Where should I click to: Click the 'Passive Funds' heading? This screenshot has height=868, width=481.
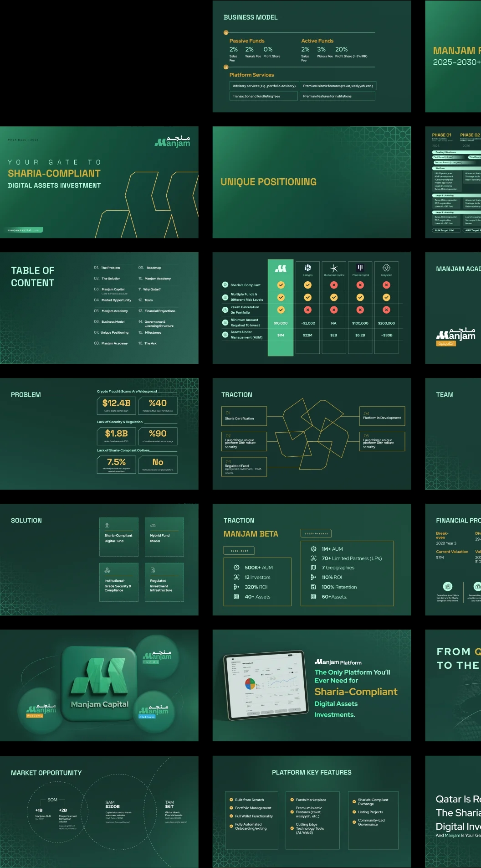pyautogui.click(x=247, y=41)
